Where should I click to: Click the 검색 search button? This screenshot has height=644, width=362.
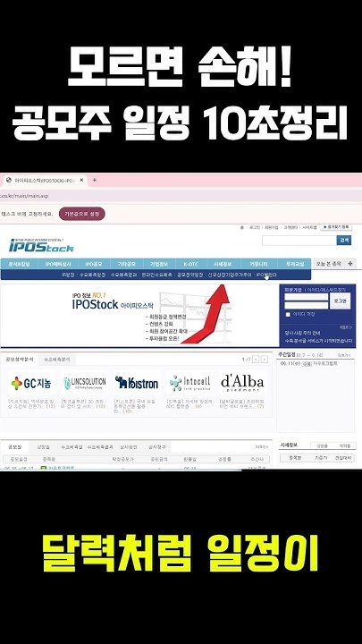click(344, 241)
